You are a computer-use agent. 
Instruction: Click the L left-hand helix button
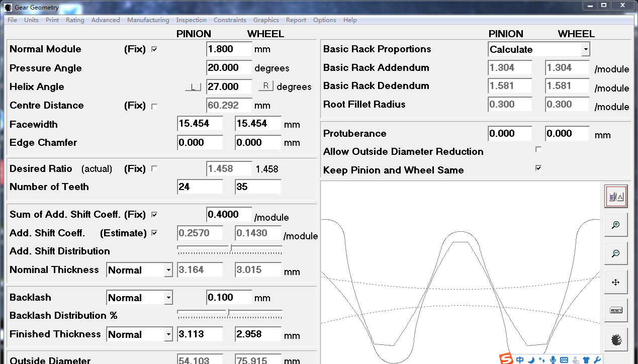coord(193,86)
